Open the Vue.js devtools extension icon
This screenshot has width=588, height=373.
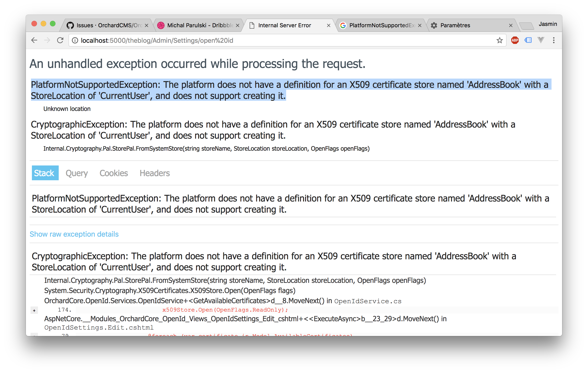[x=541, y=40]
